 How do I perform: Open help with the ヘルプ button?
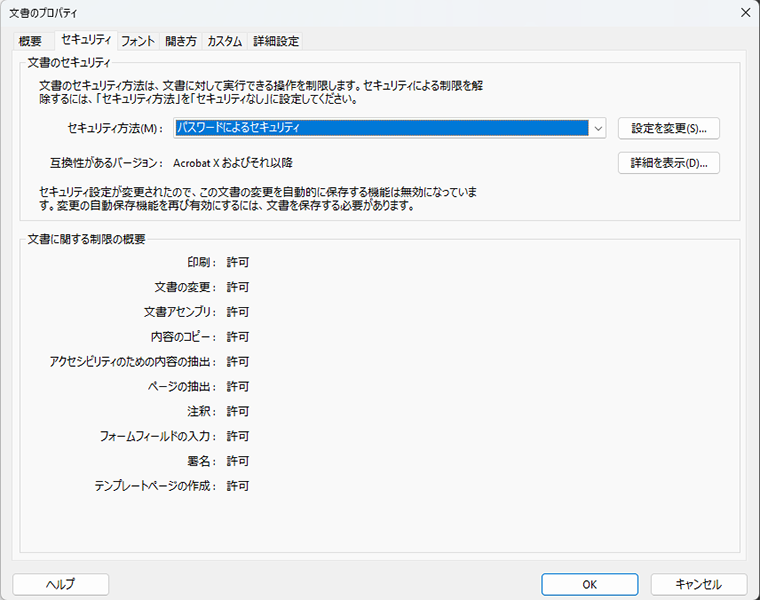[x=61, y=584]
